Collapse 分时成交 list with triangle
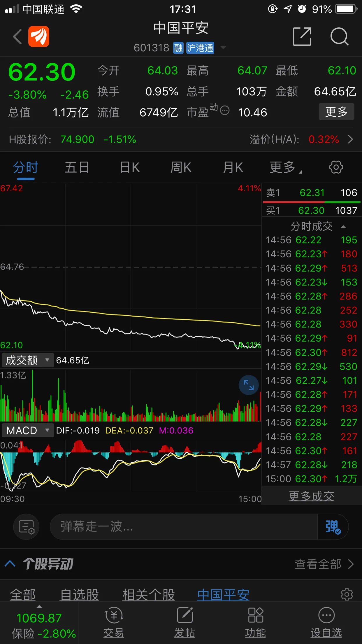The image size is (362, 644). pos(343,227)
